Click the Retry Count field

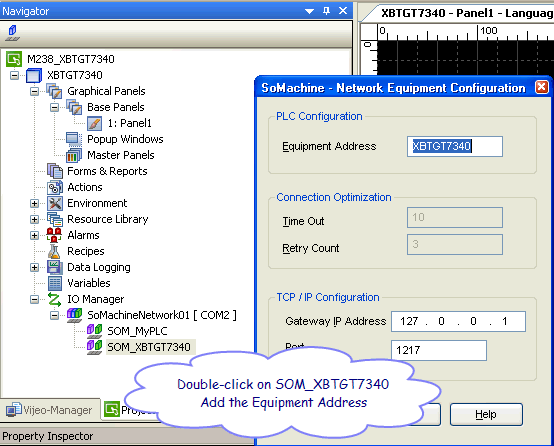click(455, 244)
